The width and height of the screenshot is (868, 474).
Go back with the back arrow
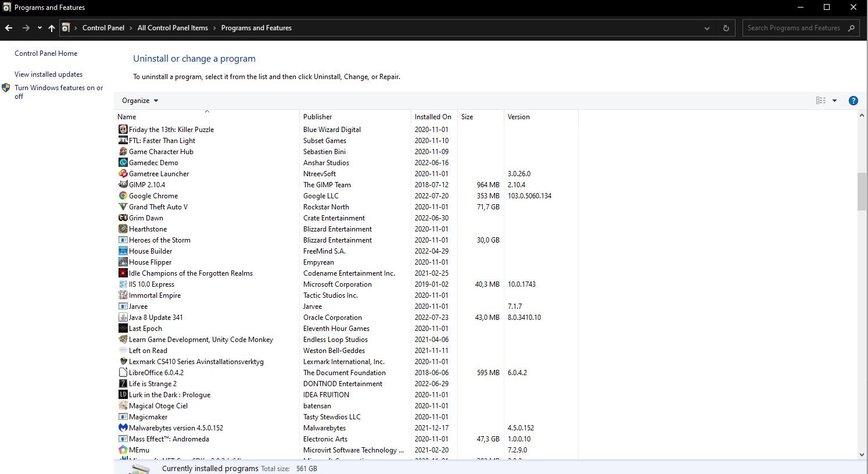coord(9,28)
